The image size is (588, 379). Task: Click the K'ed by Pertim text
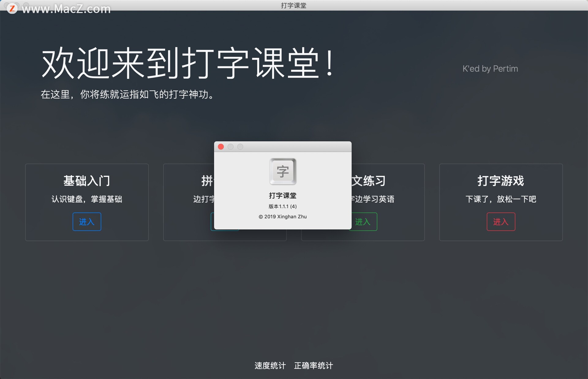(490, 69)
